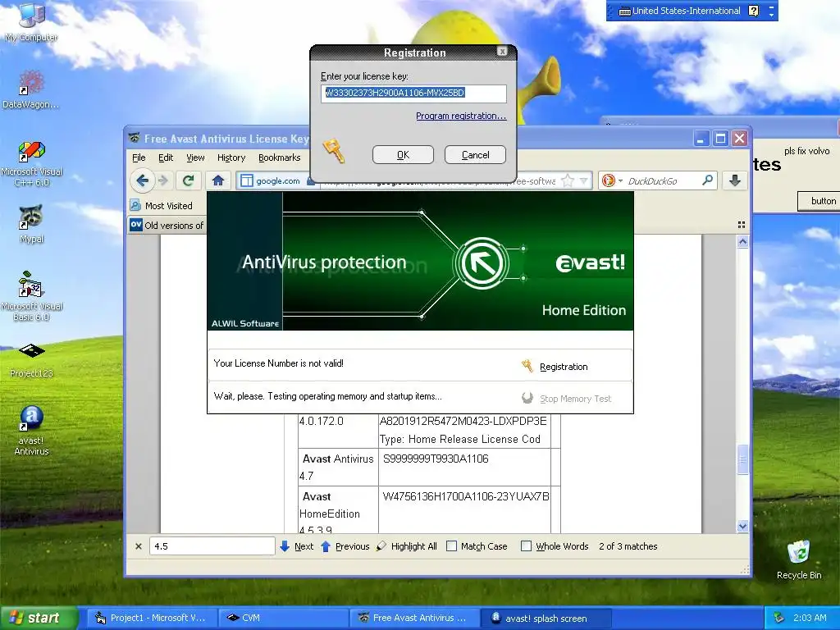Screen dimensions: 840x630
Task: Click the W4756136H1700A1106-23YUAX7B key text
Action: pyautogui.click(x=466, y=496)
